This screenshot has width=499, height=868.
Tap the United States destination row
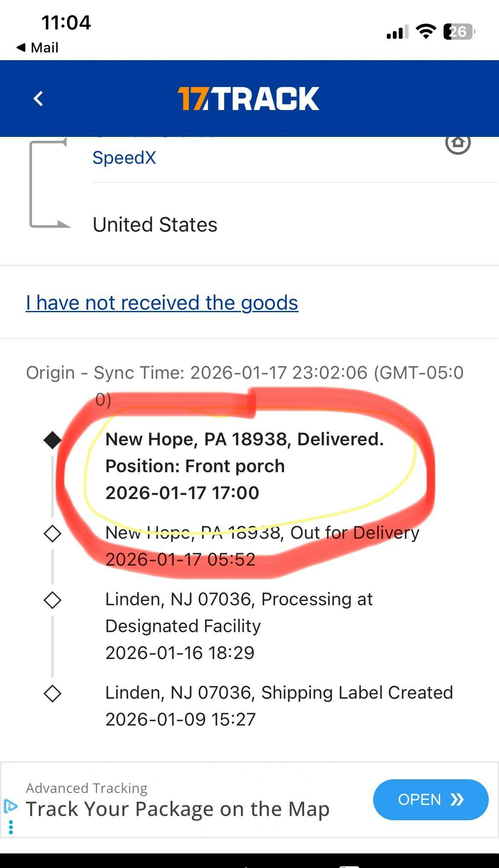(x=155, y=225)
